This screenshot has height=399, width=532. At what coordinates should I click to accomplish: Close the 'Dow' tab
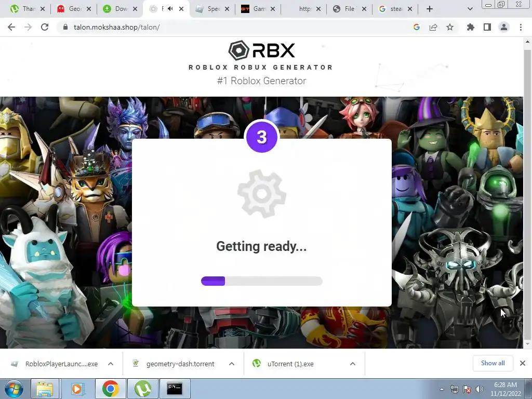pyautogui.click(x=135, y=9)
